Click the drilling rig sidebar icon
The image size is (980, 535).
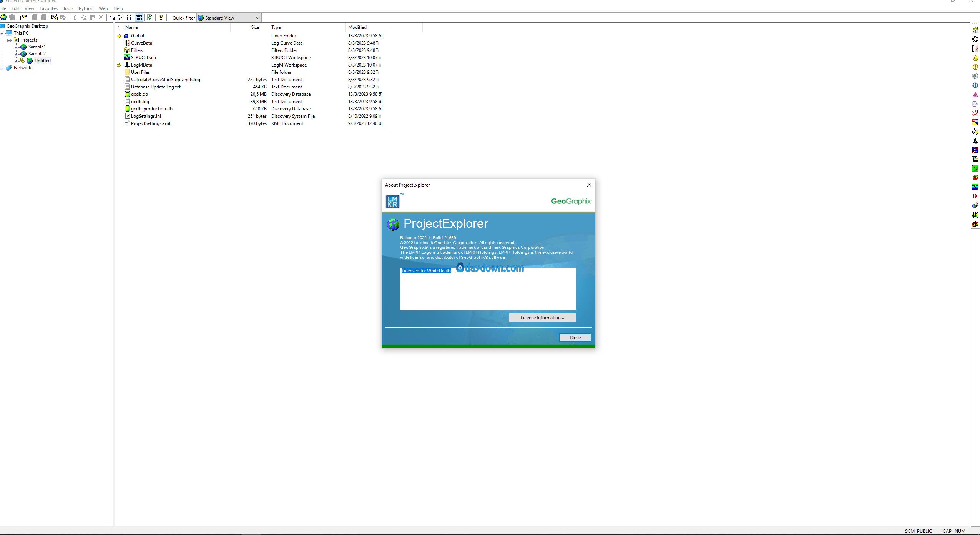pyautogui.click(x=975, y=141)
